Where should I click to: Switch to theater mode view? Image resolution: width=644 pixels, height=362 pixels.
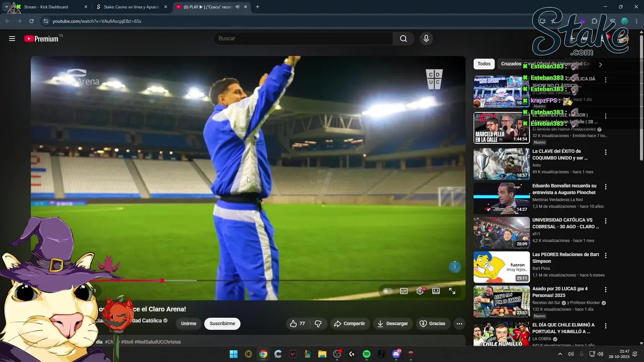point(436,291)
